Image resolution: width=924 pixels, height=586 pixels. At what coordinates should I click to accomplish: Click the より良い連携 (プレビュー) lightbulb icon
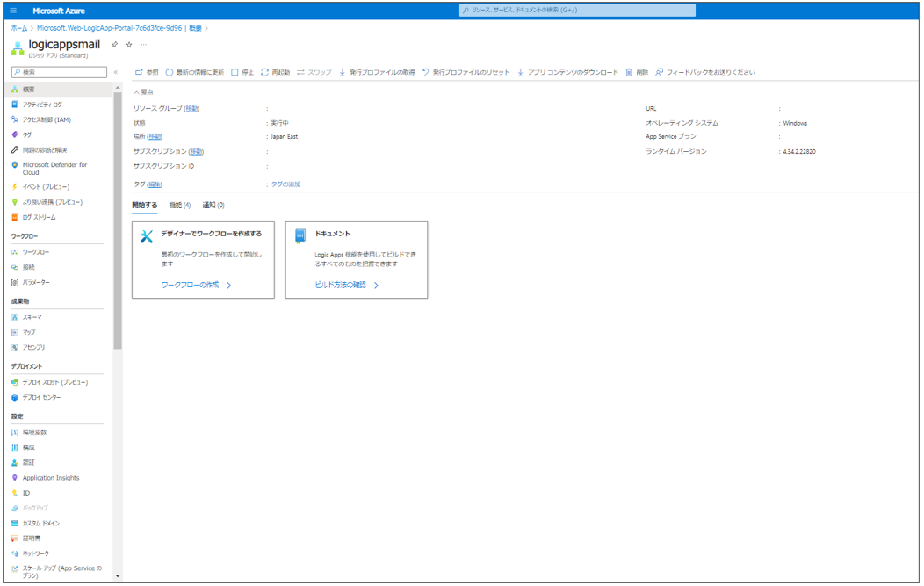click(x=15, y=202)
